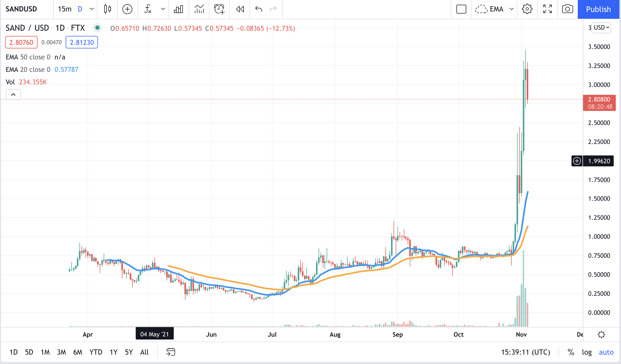Start bar replay with the rewind icon
This screenshot has width=621, height=364.
point(240,9)
